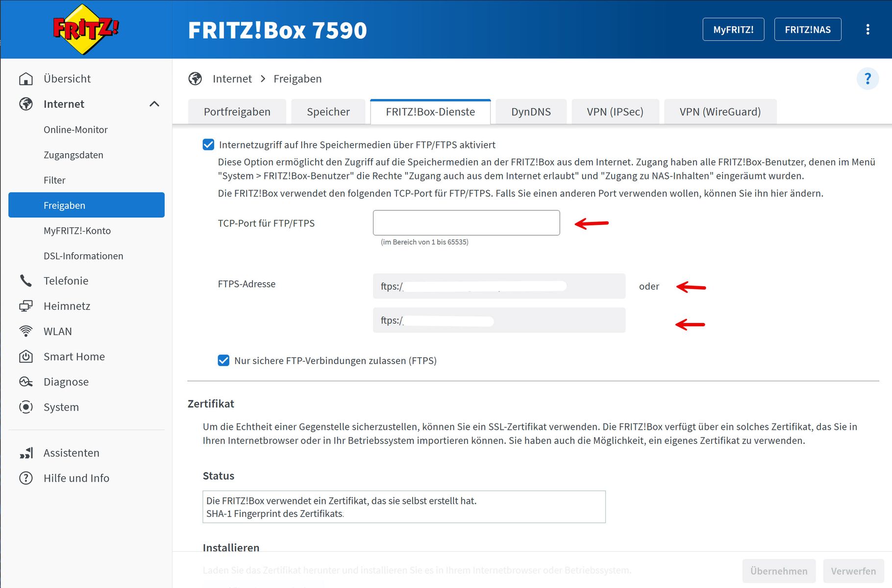Click the Heimnetz network icon
This screenshot has height=588, width=892.
[x=26, y=306]
